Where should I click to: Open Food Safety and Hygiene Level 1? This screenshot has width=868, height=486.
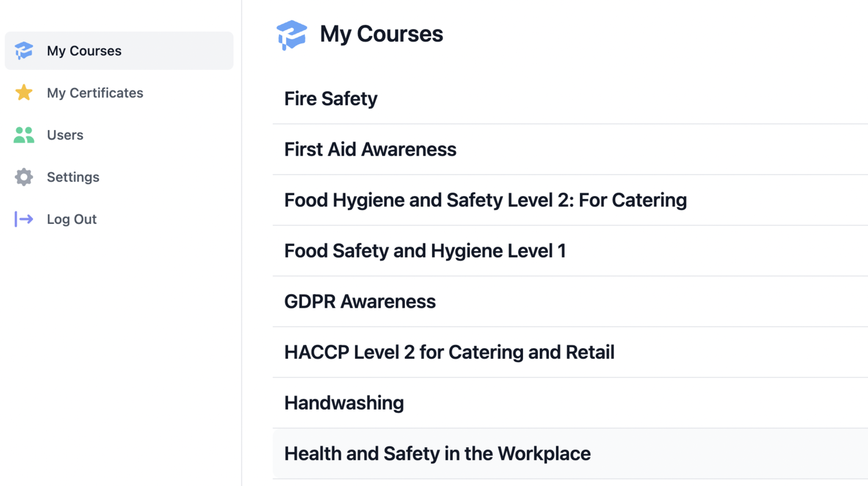(x=425, y=251)
